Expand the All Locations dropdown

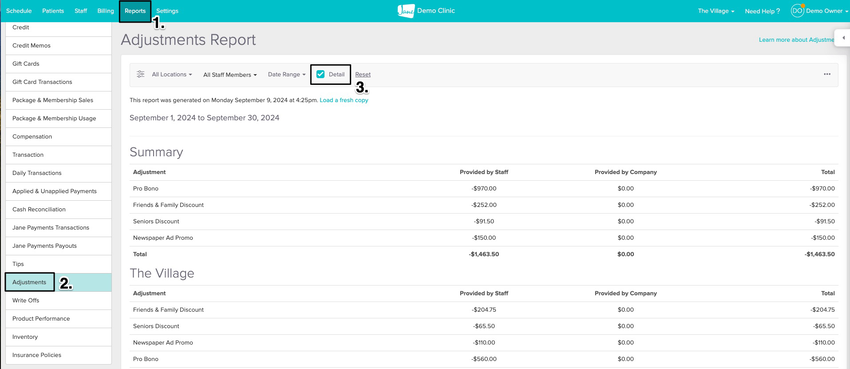[x=172, y=74]
